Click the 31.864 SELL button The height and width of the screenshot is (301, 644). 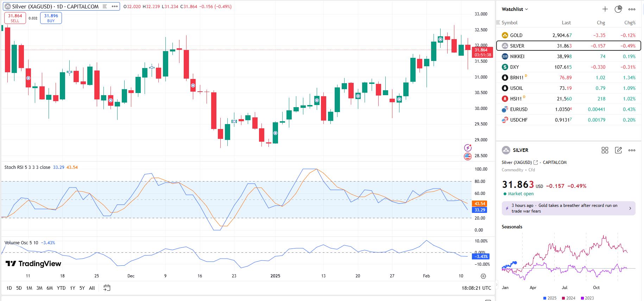pos(15,18)
